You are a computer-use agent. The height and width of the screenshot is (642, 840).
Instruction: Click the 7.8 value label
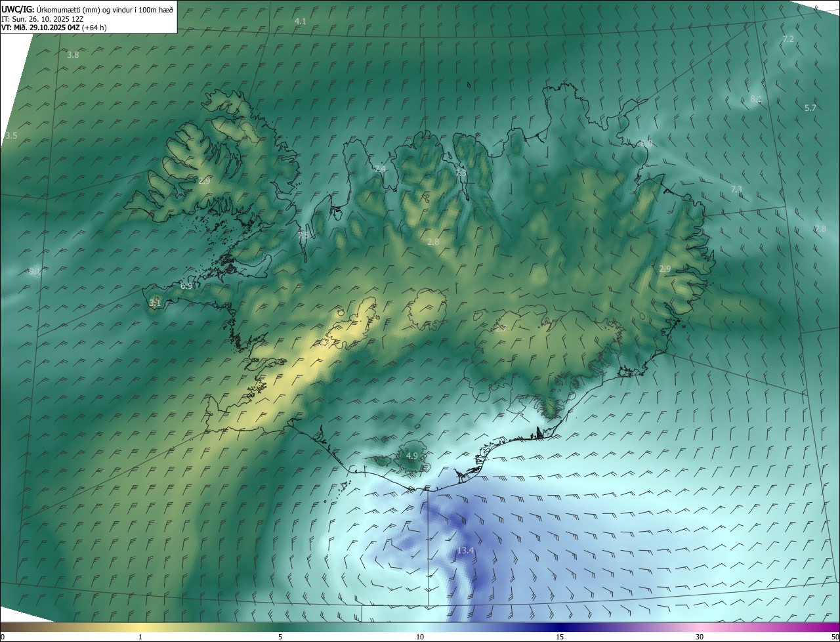pyautogui.click(x=820, y=228)
